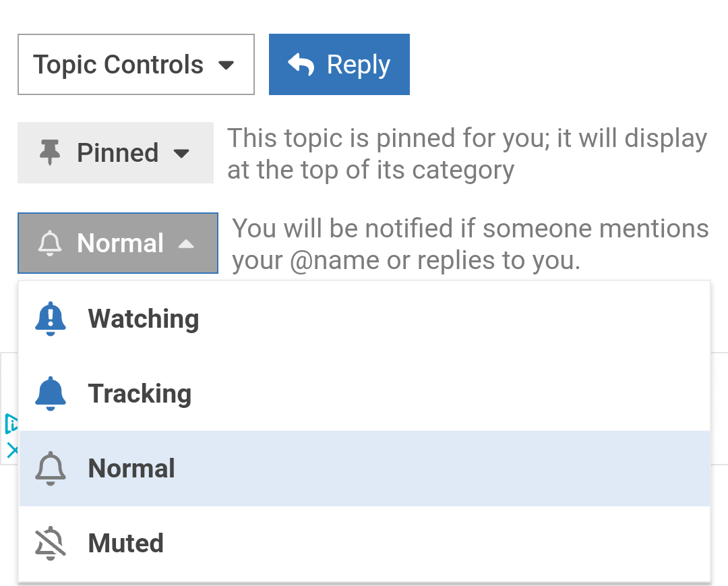Screen dimensions: 728x586
Task: Close the ad with the X icon
Action: pyautogui.click(x=12, y=450)
